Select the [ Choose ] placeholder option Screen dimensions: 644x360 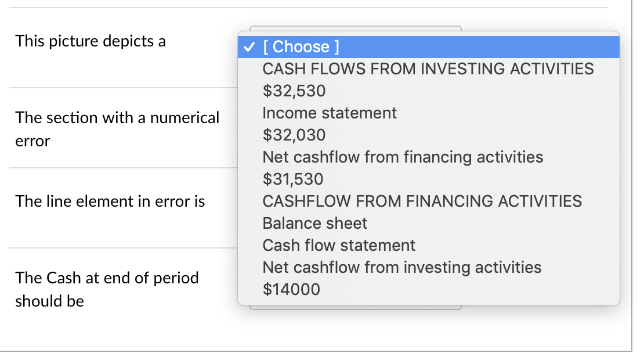(x=301, y=47)
